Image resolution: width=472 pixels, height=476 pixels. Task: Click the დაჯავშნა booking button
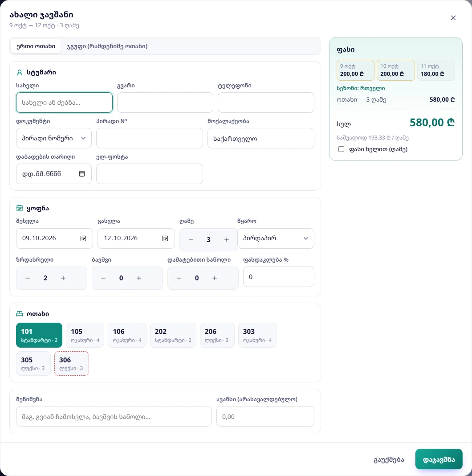pos(439,460)
